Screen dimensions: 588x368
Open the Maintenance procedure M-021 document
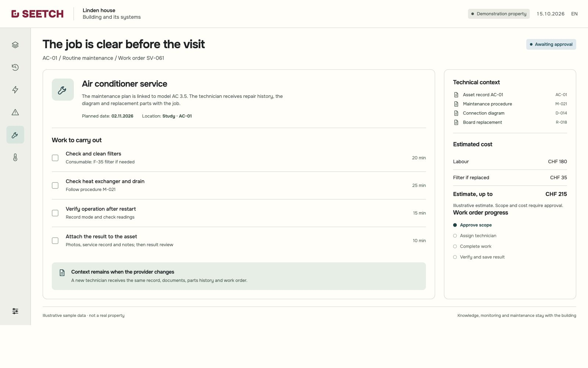(510, 104)
